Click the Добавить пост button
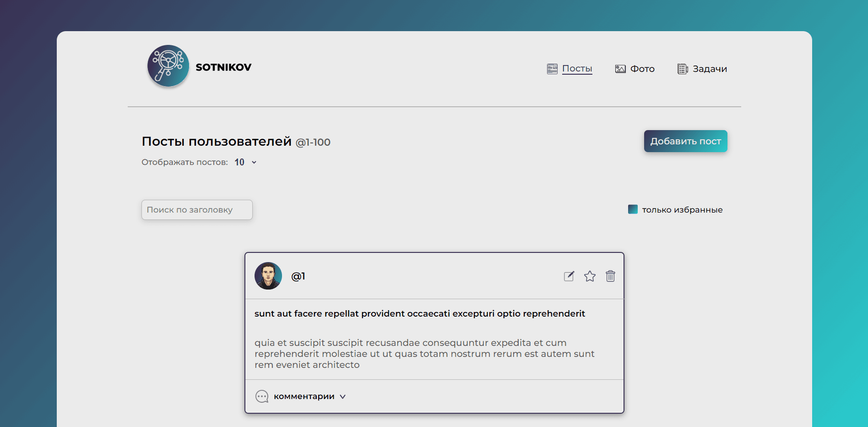868x427 pixels. click(x=685, y=141)
